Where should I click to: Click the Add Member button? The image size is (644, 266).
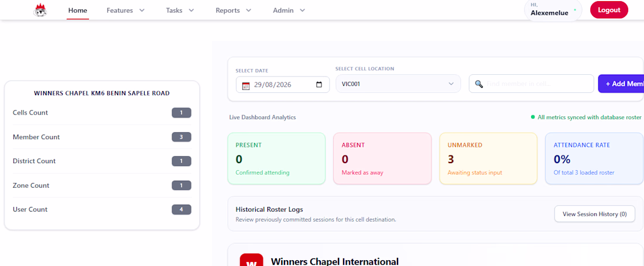coord(621,84)
